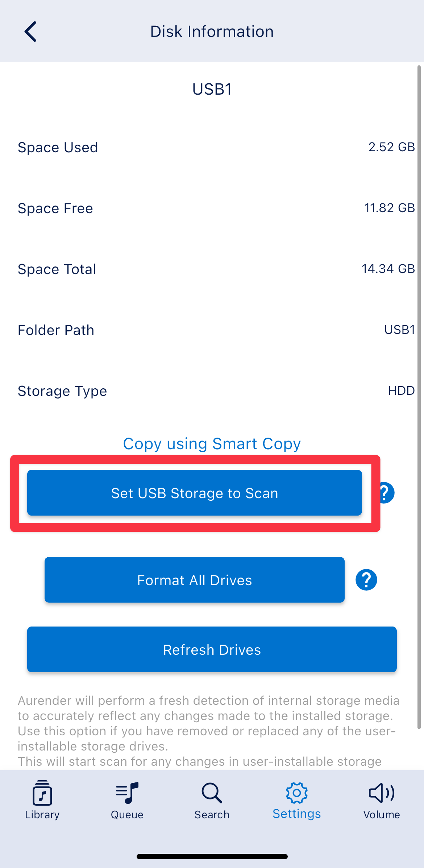The image size is (424, 868).
Task: Click Refresh Drives button
Action: pyautogui.click(x=212, y=649)
